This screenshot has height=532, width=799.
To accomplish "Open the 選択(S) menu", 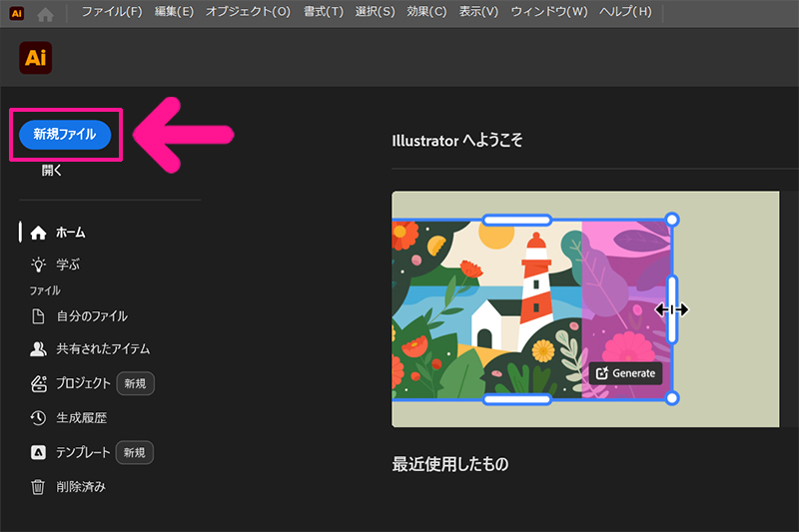I will pyautogui.click(x=376, y=12).
